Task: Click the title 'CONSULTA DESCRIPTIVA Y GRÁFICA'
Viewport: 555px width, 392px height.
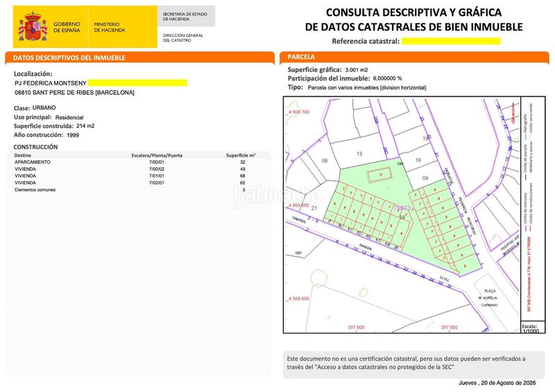Action: pos(413,12)
